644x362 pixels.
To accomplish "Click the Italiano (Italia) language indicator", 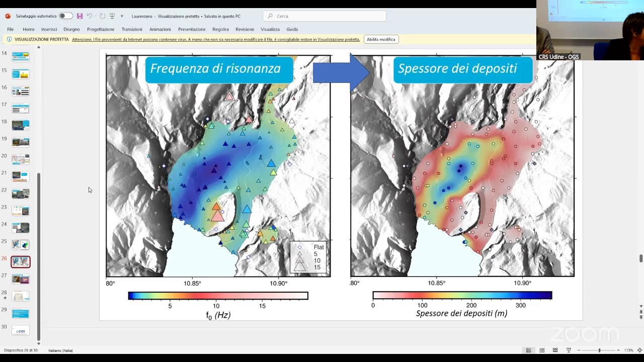I will click(x=60, y=350).
